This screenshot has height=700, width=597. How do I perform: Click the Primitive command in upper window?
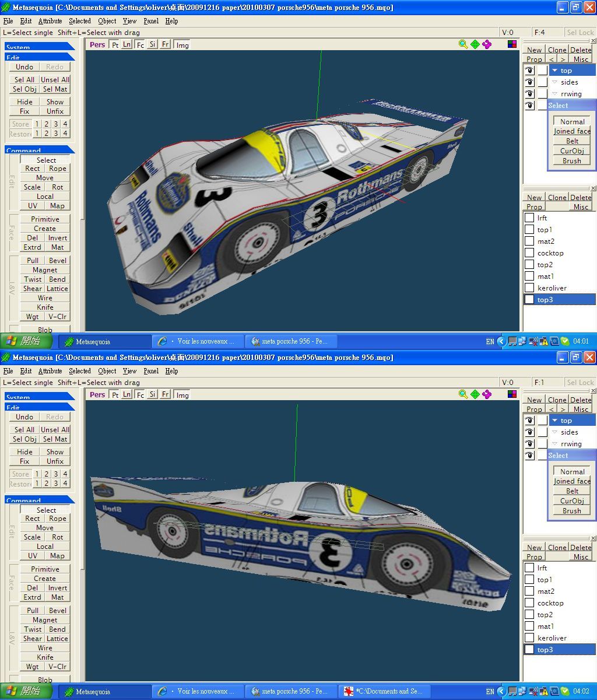(x=45, y=219)
